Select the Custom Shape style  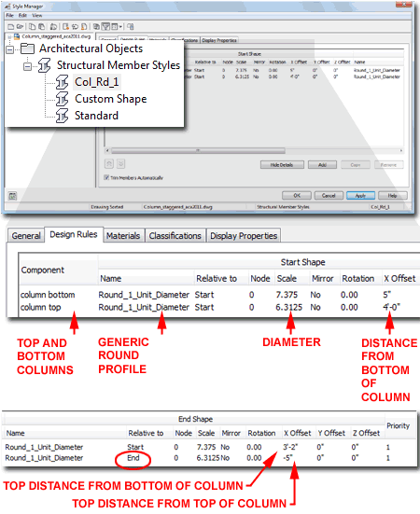point(110,99)
